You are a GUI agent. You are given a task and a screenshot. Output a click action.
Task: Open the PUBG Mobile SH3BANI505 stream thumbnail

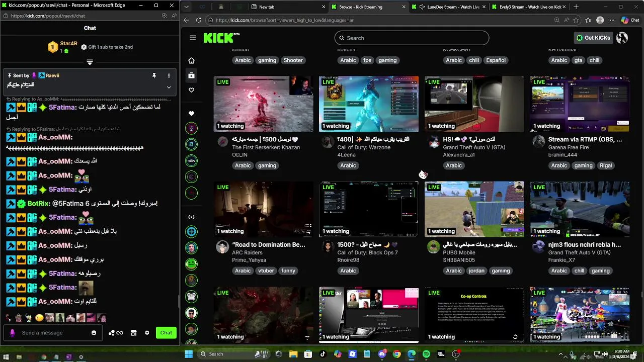tap(474, 209)
